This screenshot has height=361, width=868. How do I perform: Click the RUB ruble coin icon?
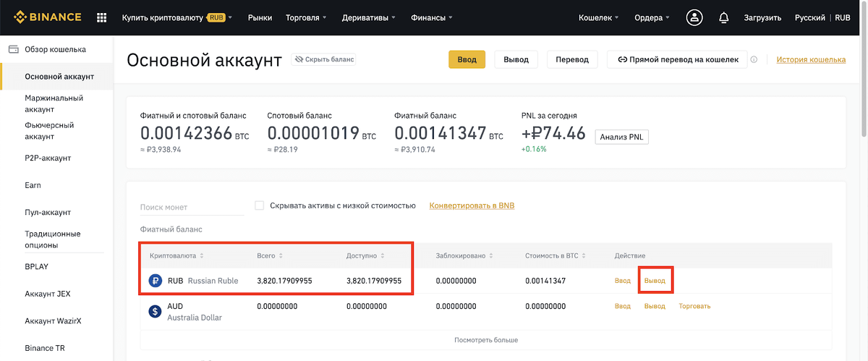[155, 281]
